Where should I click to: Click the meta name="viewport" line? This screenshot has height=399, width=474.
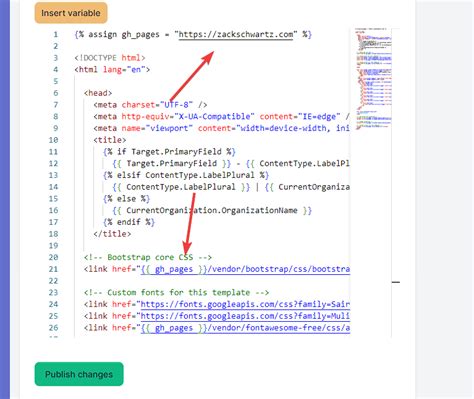click(221, 128)
